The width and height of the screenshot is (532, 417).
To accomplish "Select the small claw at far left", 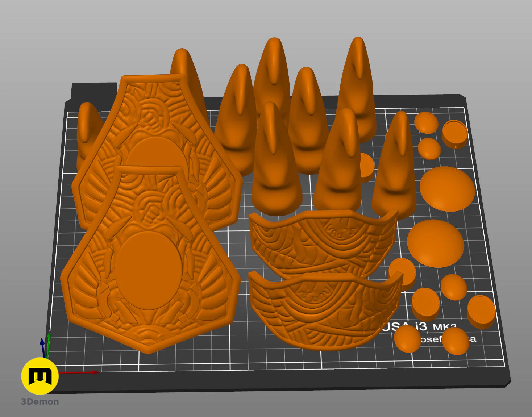I will point(87,135).
